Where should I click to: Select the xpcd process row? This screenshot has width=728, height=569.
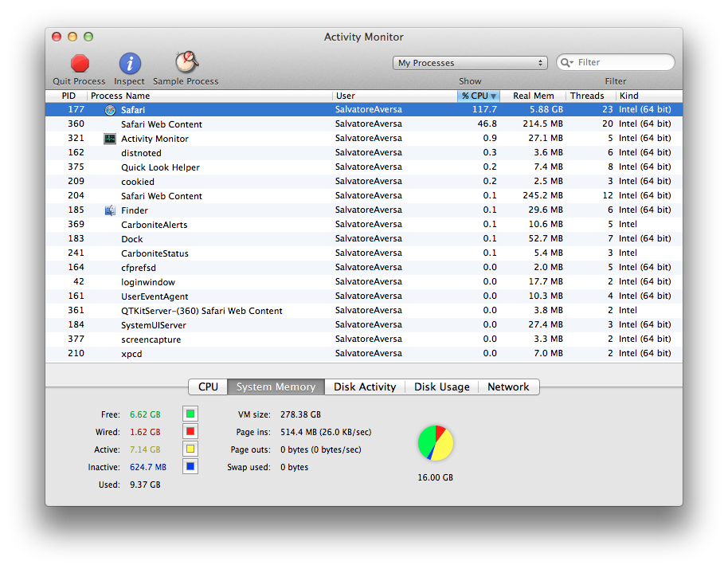(364, 354)
